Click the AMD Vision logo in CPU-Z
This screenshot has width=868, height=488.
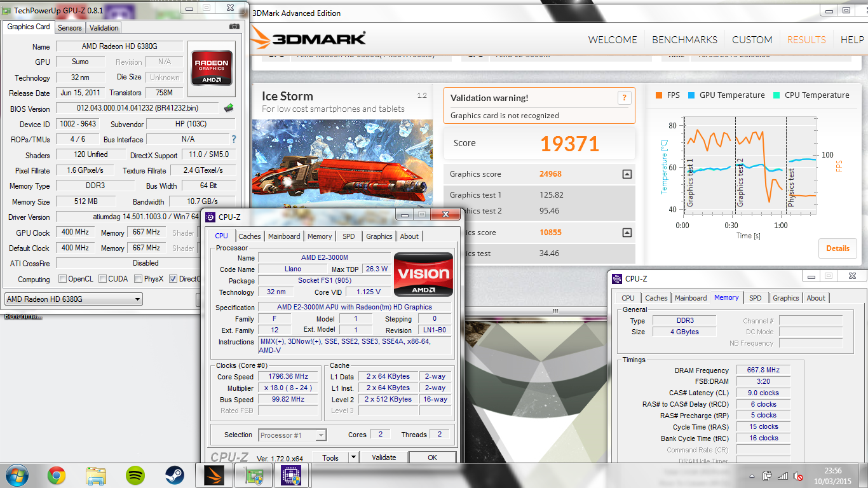[423, 274]
